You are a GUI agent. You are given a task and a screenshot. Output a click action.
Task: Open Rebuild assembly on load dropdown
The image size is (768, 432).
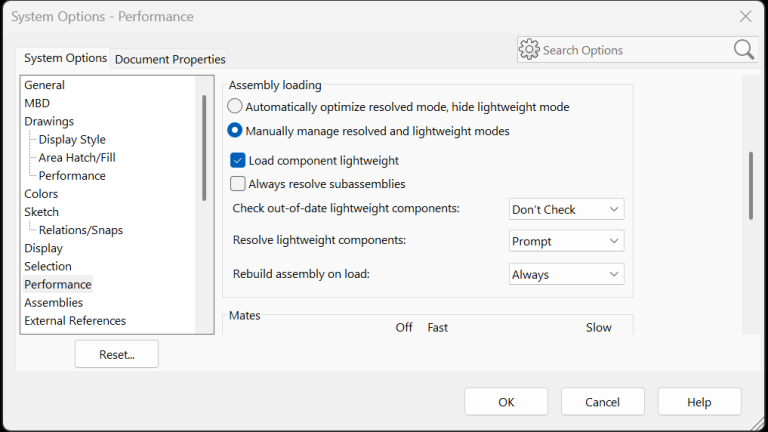click(566, 274)
